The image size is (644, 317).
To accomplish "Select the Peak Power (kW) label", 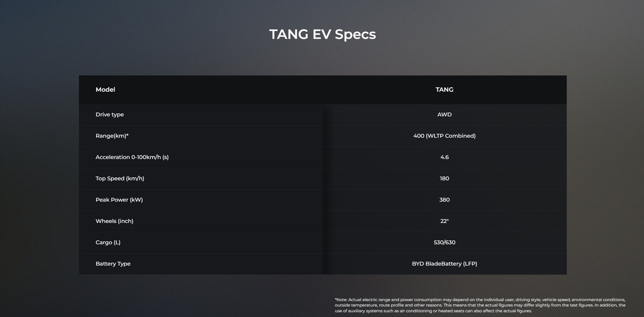I will (119, 200).
